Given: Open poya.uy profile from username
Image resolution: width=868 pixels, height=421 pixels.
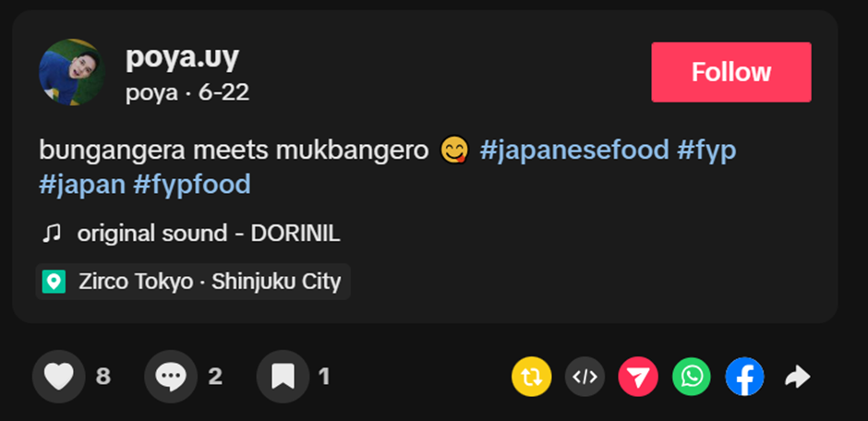Looking at the screenshot, I should 182,57.
